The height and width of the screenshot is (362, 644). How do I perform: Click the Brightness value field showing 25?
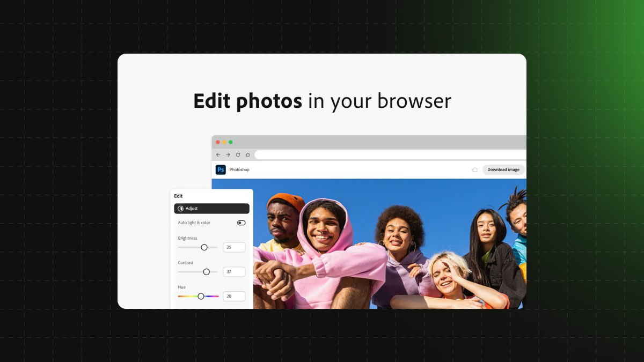(x=234, y=247)
